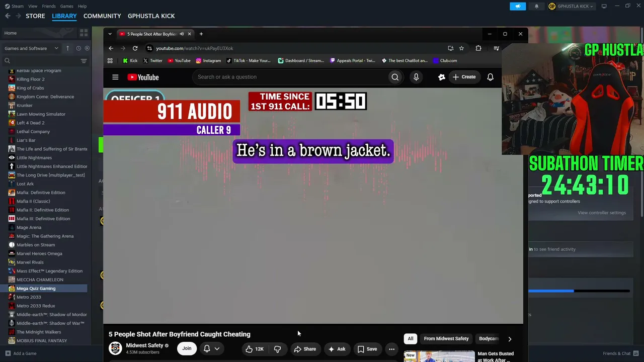Show more filter chips with right arrow
The image size is (644, 362).
[x=510, y=339]
